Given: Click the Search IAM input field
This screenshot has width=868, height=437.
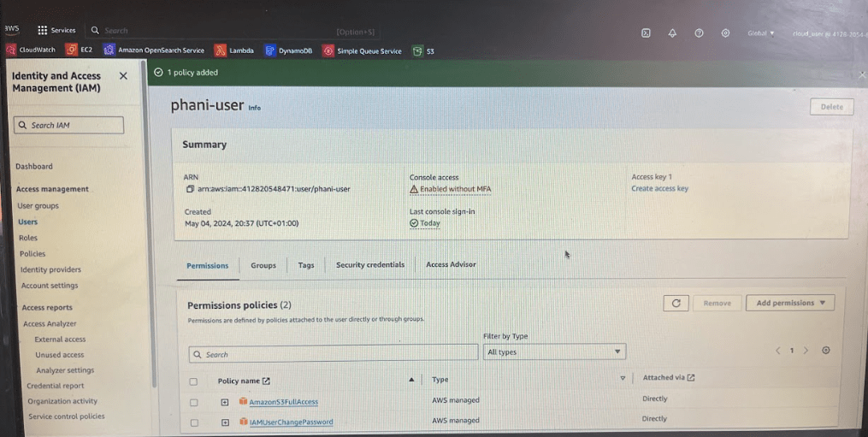Looking at the screenshot, I should pyautogui.click(x=69, y=126).
